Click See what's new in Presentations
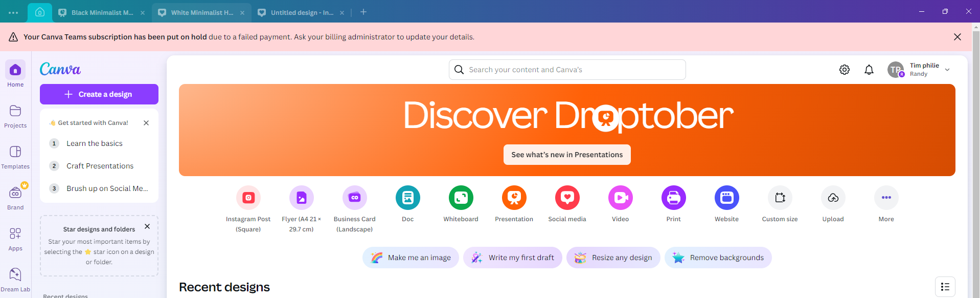 [567, 155]
